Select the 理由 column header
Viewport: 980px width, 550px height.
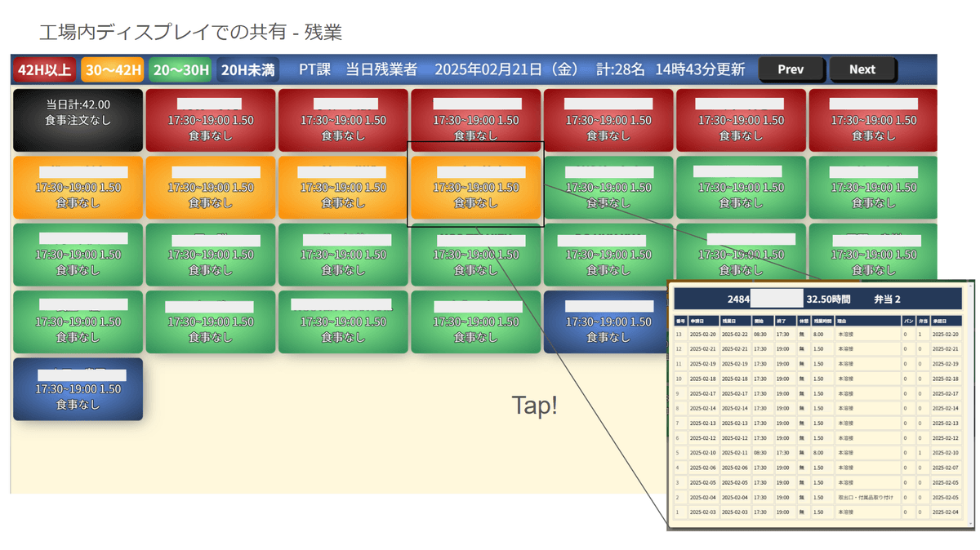[866, 322]
